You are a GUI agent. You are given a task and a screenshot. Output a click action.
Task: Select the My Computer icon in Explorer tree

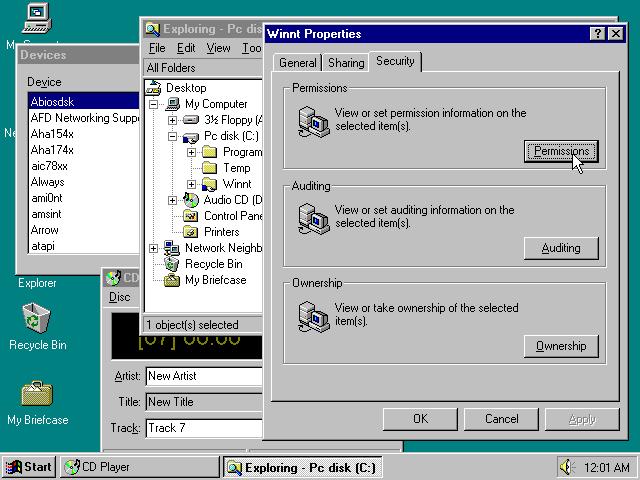click(173, 104)
